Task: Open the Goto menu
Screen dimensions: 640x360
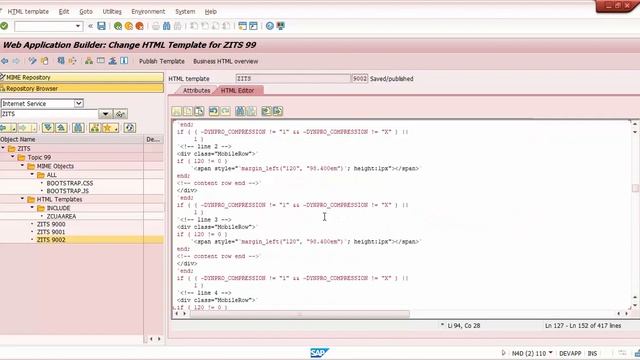Action: (86, 11)
